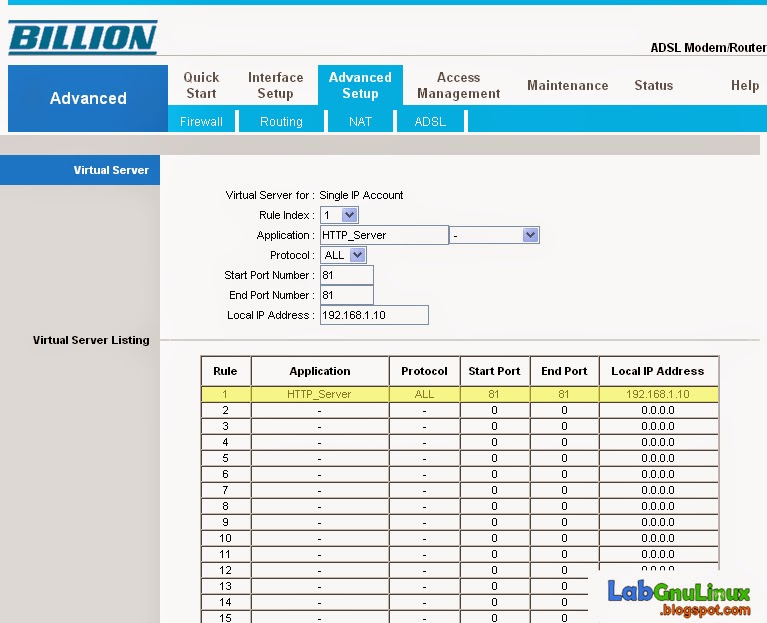Image resolution: width=767 pixels, height=623 pixels.
Task: Click the Rule column header
Action: coord(225,371)
